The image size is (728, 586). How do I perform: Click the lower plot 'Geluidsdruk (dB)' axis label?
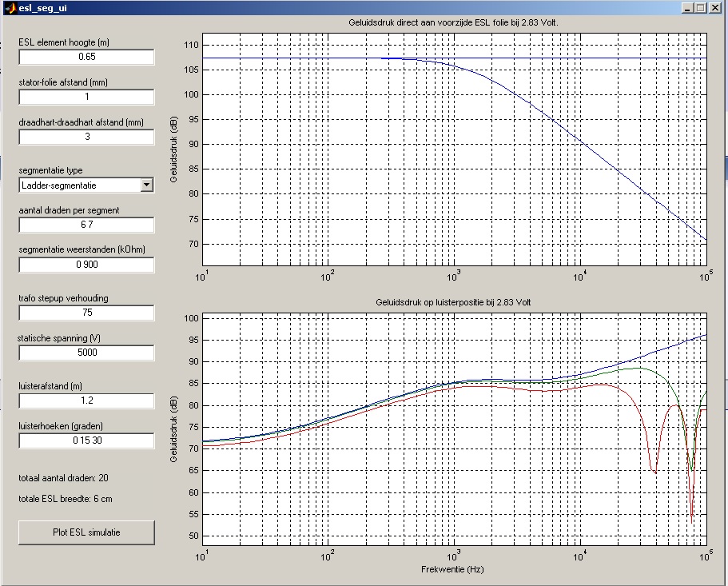(x=174, y=429)
